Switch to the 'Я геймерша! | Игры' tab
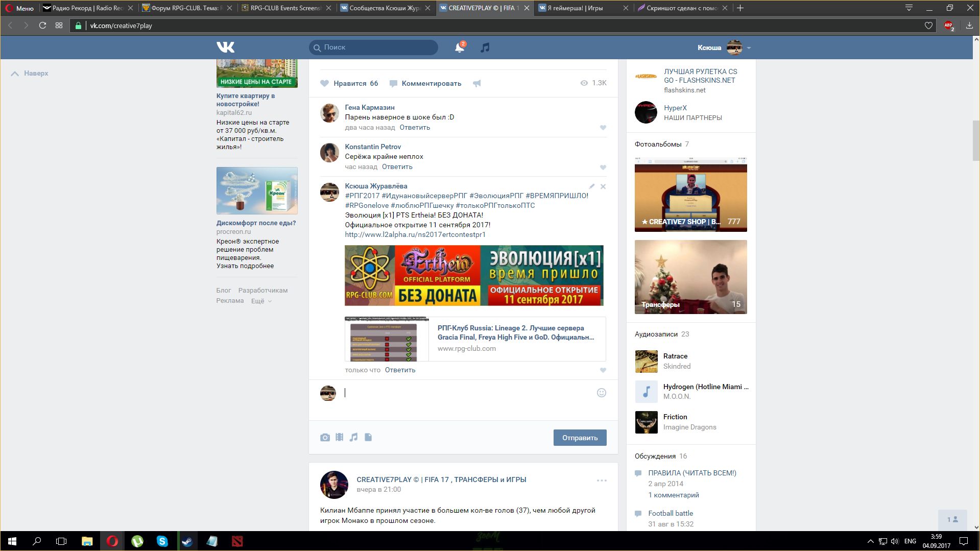Screen dimensions: 980x551 click(x=584, y=8)
